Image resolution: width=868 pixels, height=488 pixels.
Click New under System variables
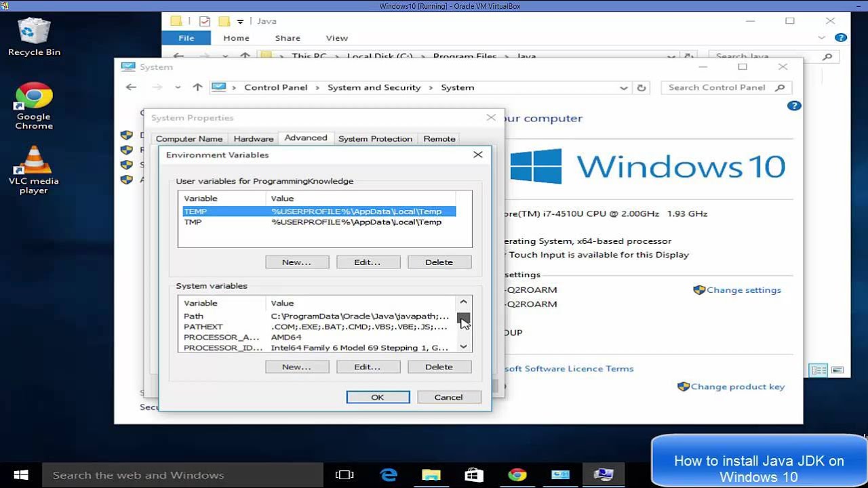coord(297,367)
